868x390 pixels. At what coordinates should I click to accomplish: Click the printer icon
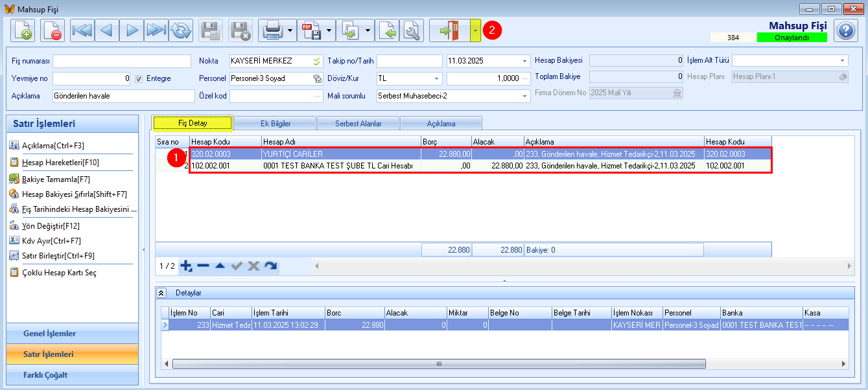coord(272,30)
